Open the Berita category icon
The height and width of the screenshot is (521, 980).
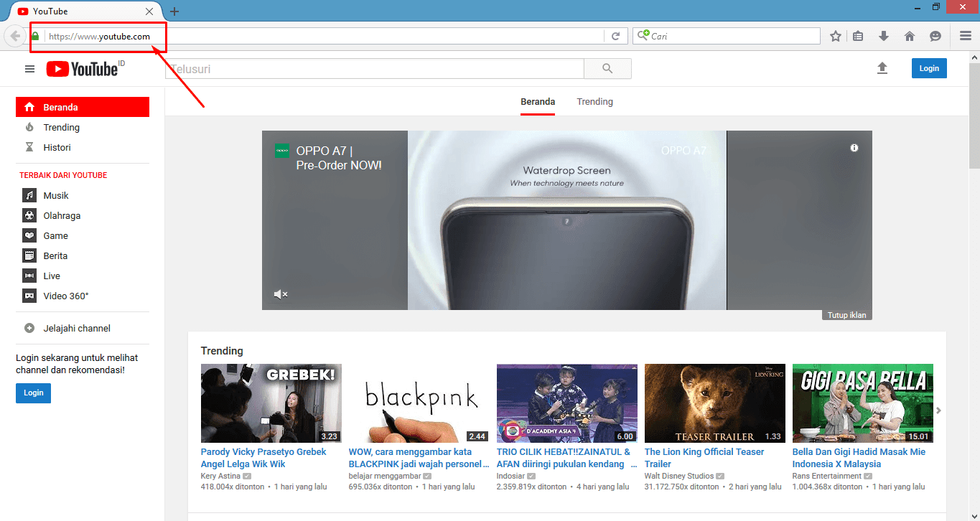tap(29, 255)
